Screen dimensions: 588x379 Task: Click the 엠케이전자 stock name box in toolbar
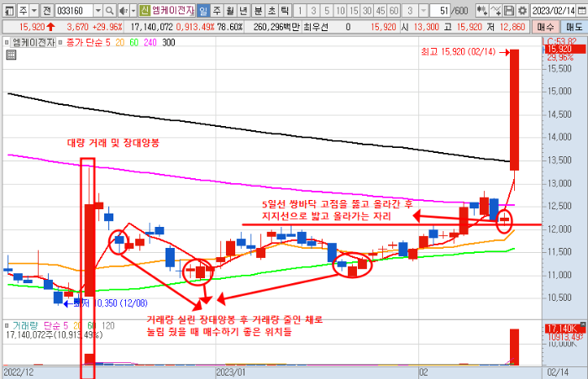pos(173,11)
